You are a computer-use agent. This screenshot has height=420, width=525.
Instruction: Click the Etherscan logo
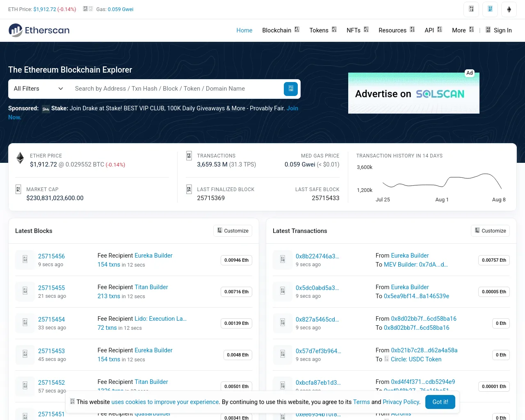[x=39, y=30]
